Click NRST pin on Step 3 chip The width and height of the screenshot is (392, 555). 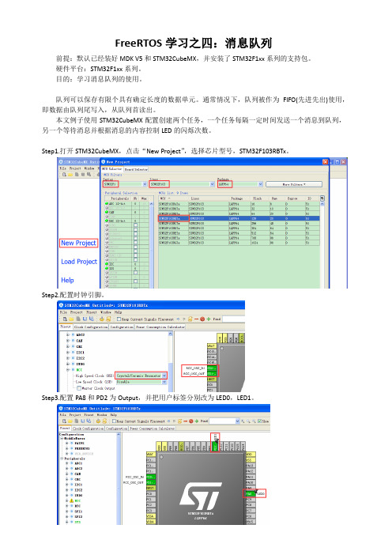point(150,488)
